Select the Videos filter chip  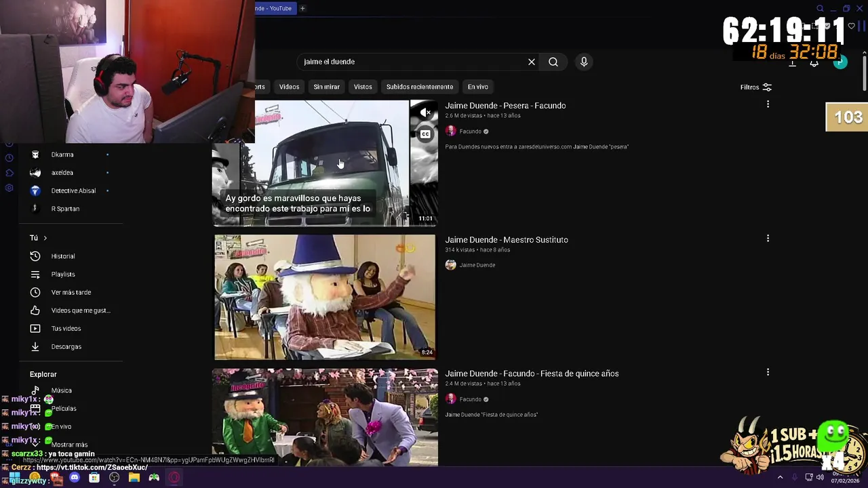[289, 87]
